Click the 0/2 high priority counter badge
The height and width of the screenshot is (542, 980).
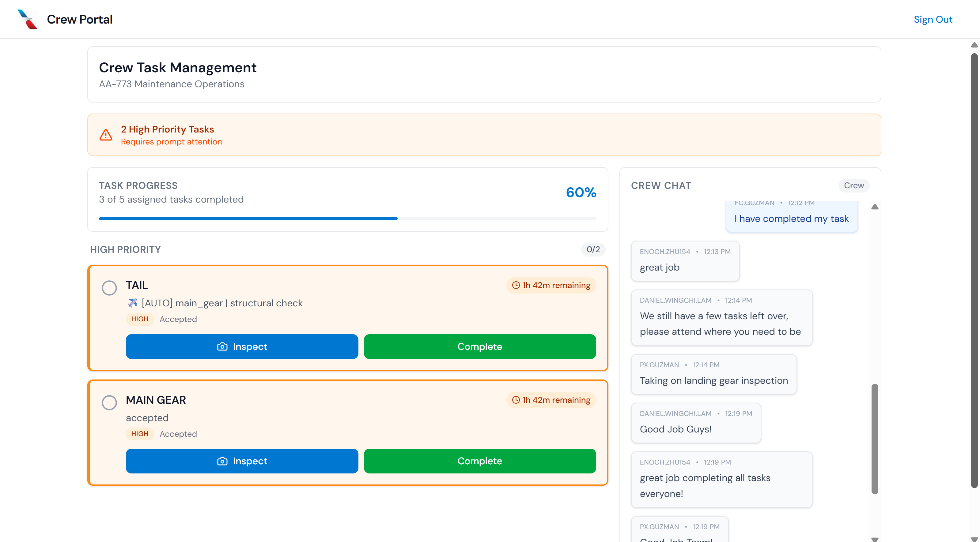[593, 249]
